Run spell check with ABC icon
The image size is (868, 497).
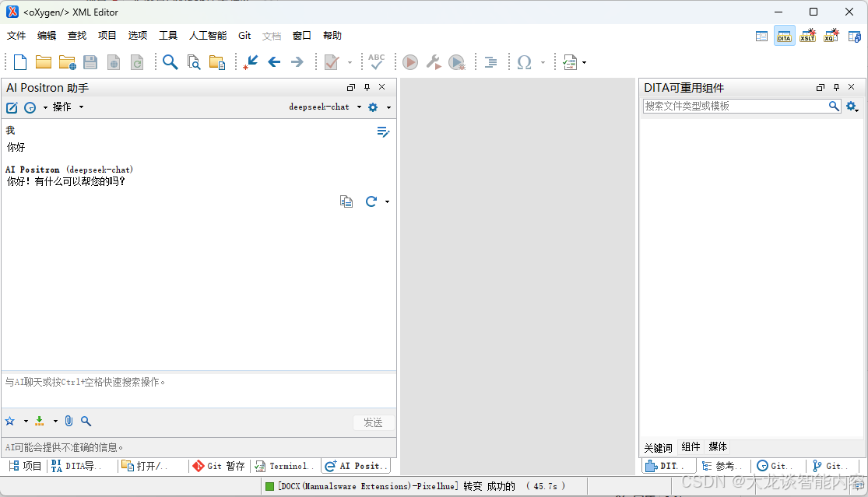pyautogui.click(x=377, y=61)
